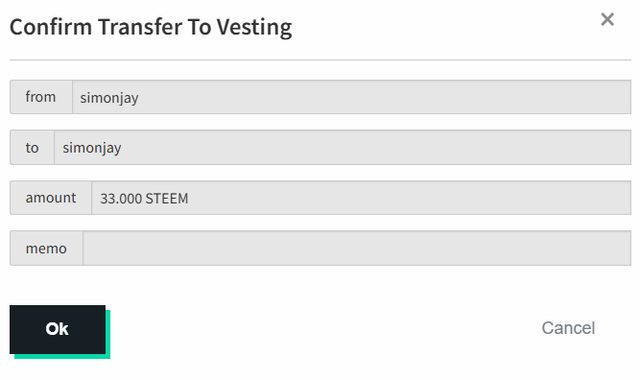Click the word Confirm in the heading
Screen dimensions: 640x380
point(51,27)
